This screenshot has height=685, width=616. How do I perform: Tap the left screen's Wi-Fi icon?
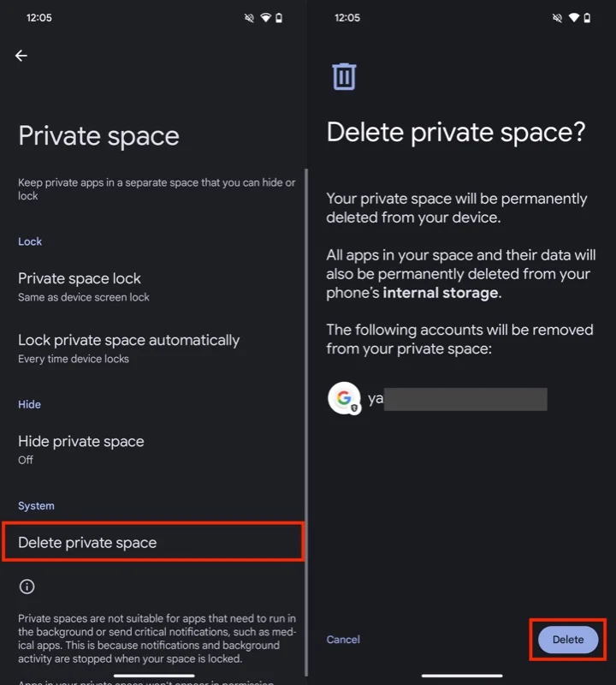click(265, 17)
